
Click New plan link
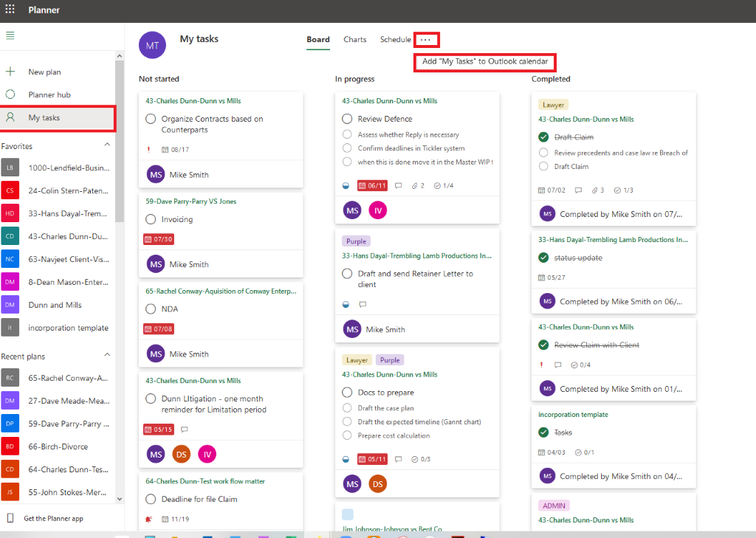[x=44, y=72]
